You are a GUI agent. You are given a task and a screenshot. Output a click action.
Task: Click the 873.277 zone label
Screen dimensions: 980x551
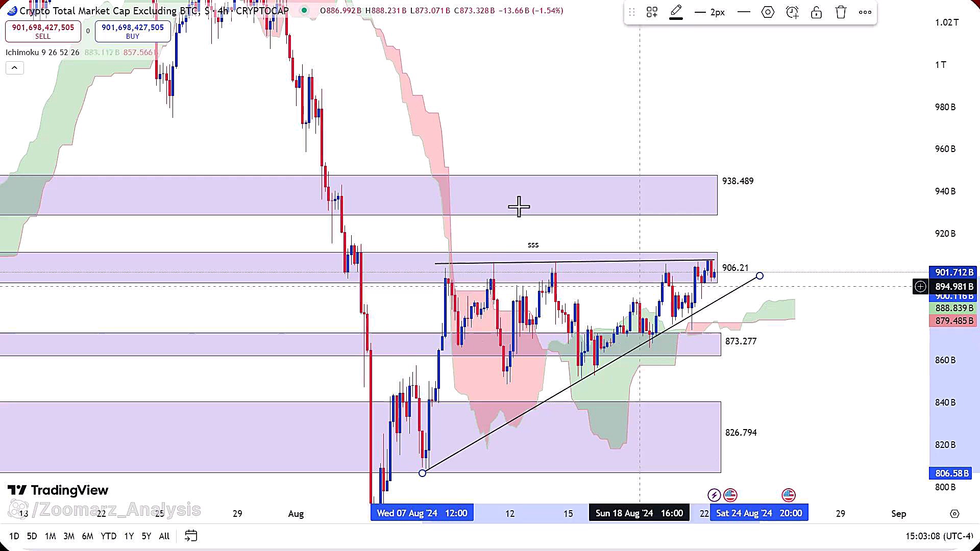pyautogui.click(x=741, y=341)
